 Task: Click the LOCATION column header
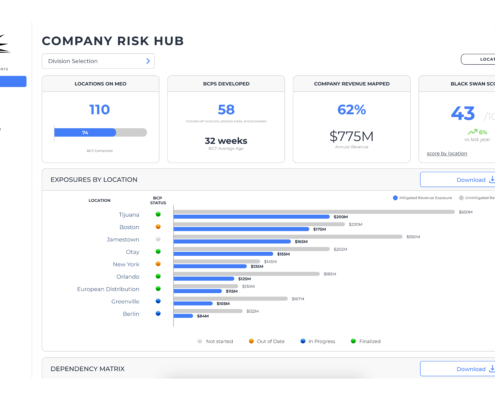(x=99, y=200)
